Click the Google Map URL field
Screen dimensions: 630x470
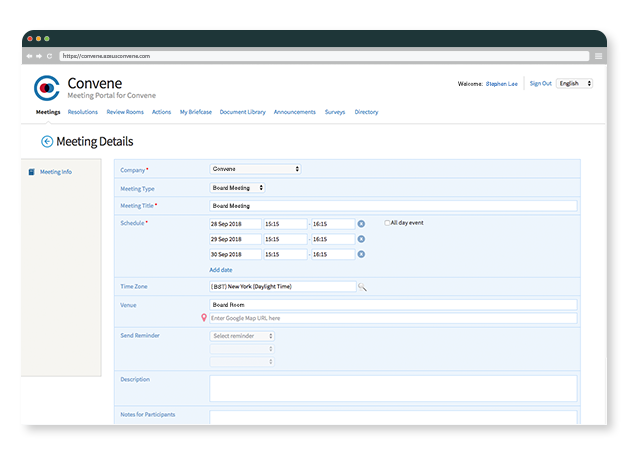393,318
